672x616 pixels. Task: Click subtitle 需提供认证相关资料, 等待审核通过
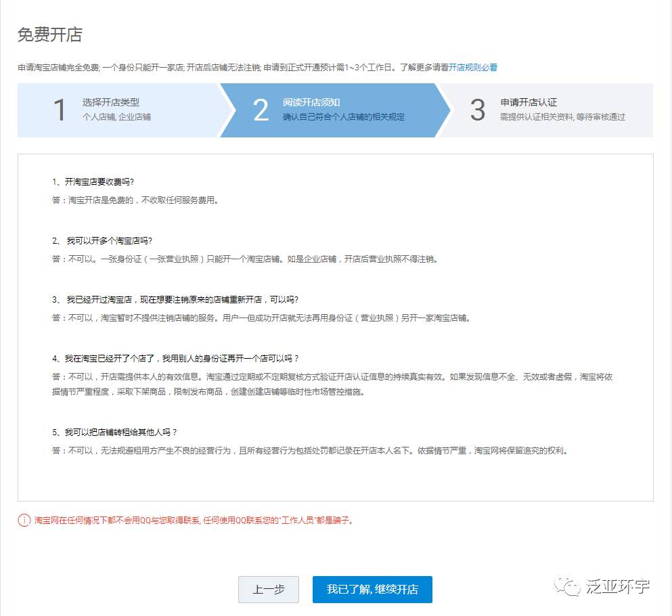point(562,116)
